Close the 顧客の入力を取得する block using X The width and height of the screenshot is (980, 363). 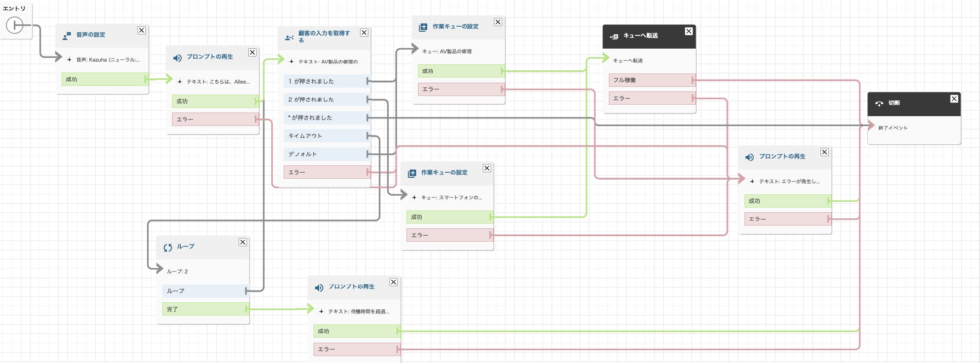(x=364, y=33)
